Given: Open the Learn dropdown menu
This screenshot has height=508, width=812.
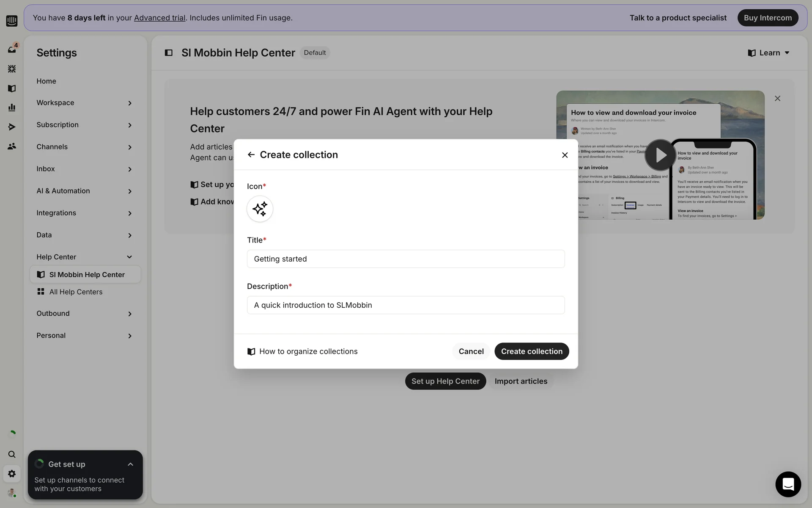Looking at the screenshot, I should tap(769, 53).
